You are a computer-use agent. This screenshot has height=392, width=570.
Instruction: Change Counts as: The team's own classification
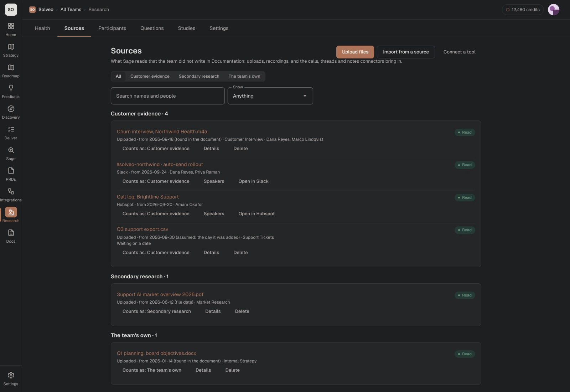click(152, 370)
